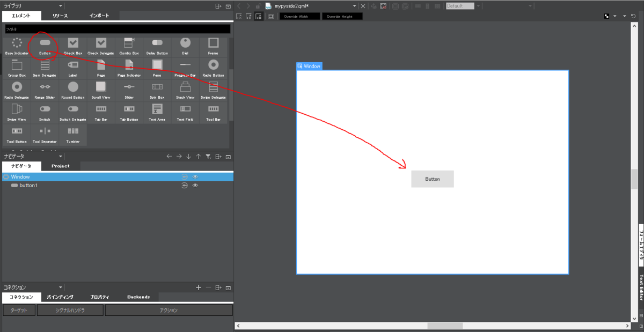
Task: Pick the Tool Separator element
Action: coord(45,135)
